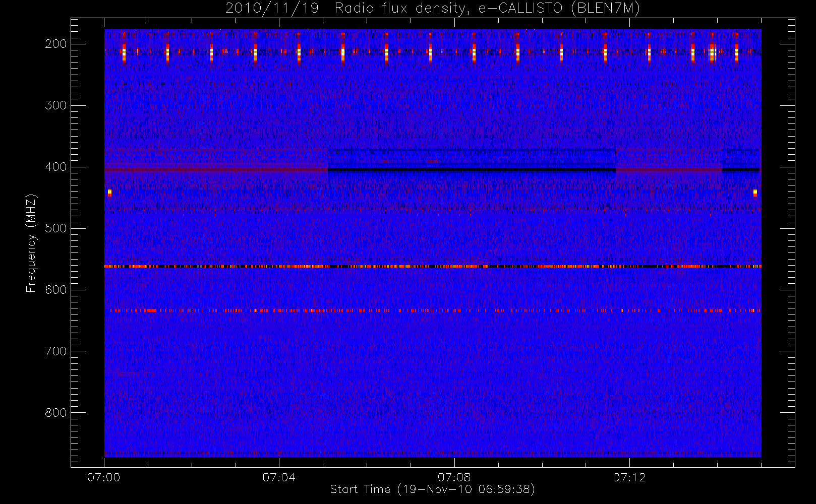Click the 200 frequency tick label
Image resolution: width=816 pixels, height=504 pixels.
point(56,44)
